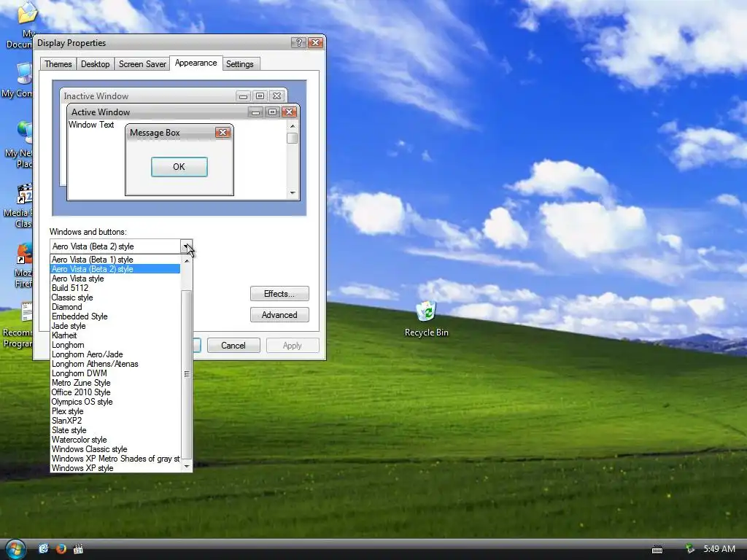Select Classic style in the list
This screenshot has width=747, height=560.
pos(115,297)
